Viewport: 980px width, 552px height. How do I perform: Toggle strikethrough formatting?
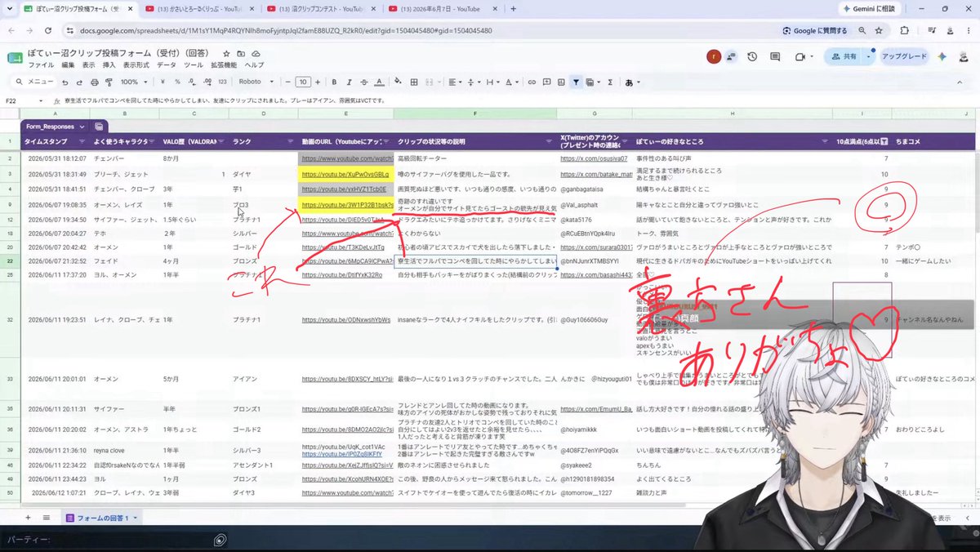(x=363, y=82)
